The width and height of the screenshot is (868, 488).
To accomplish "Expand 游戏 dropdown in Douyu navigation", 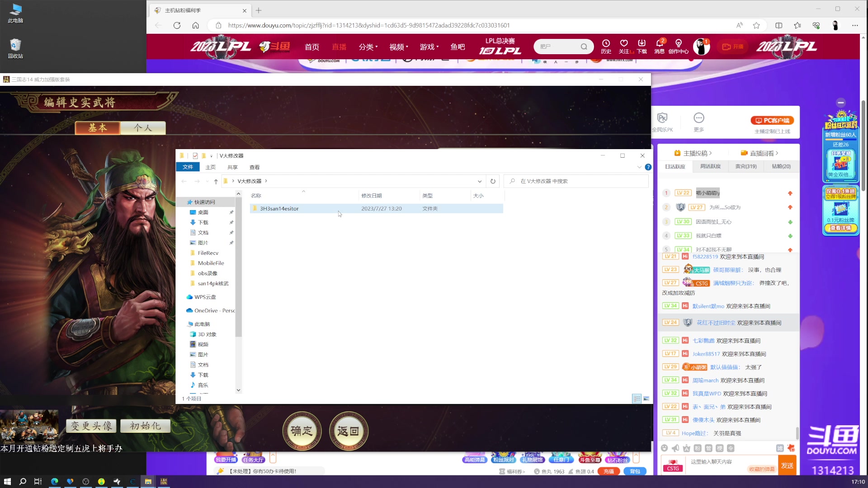I will tap(429, 47).
